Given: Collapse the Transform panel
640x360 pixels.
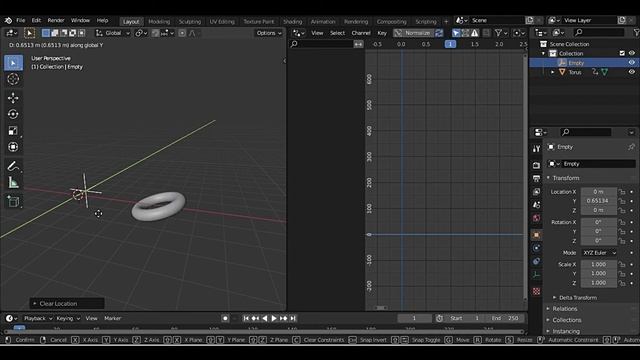Looking at the screenshot, I should (x=565, y=178).
